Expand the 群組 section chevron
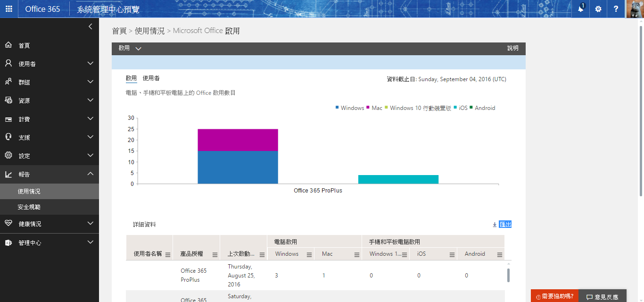Screen dimensions: 644x302 [91, 82]
